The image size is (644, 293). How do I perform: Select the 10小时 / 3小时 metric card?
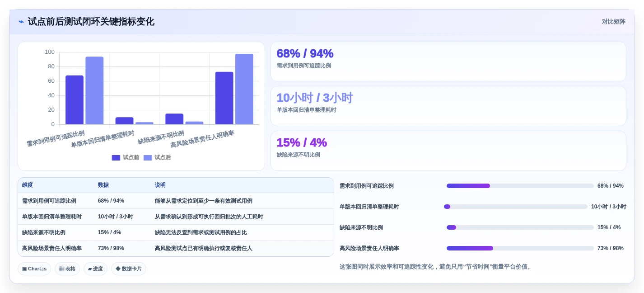(448, 106)
